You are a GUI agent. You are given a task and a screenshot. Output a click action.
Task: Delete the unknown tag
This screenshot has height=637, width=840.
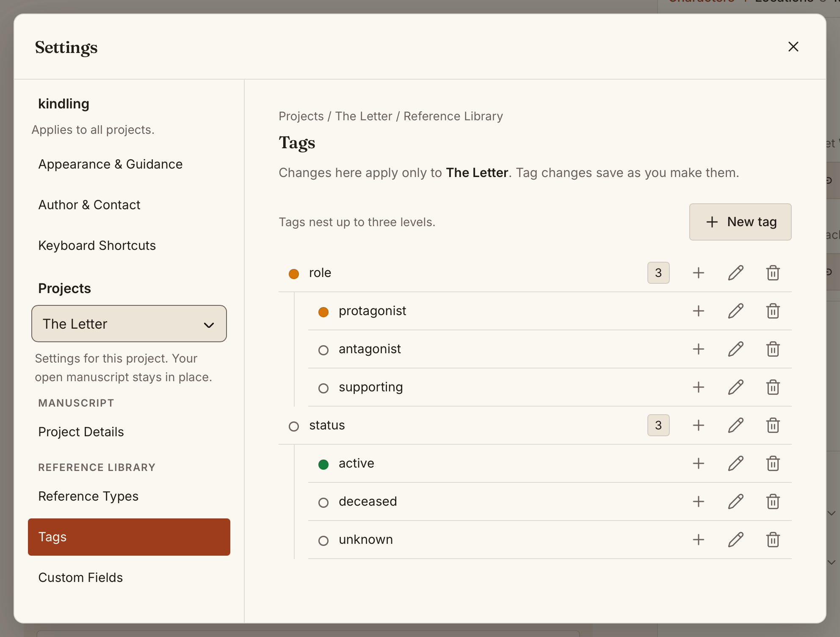[773, 540]
